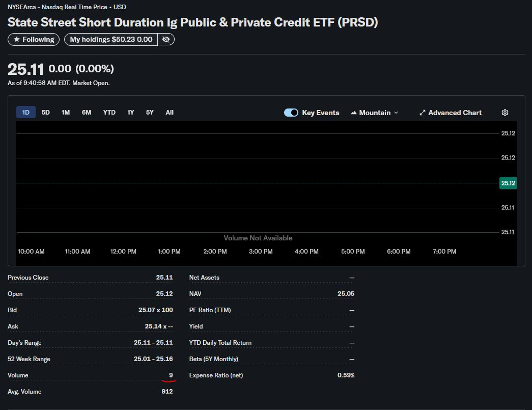Click inside the price chart area
Image resolution: width=532 pixels, height=410 pixels.
(x=258, y=183)
